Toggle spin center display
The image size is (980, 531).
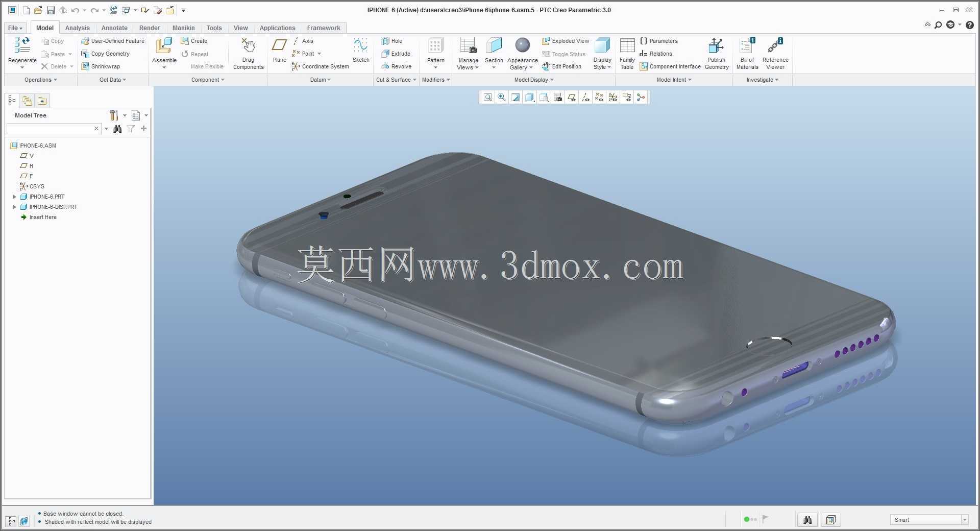641,98
